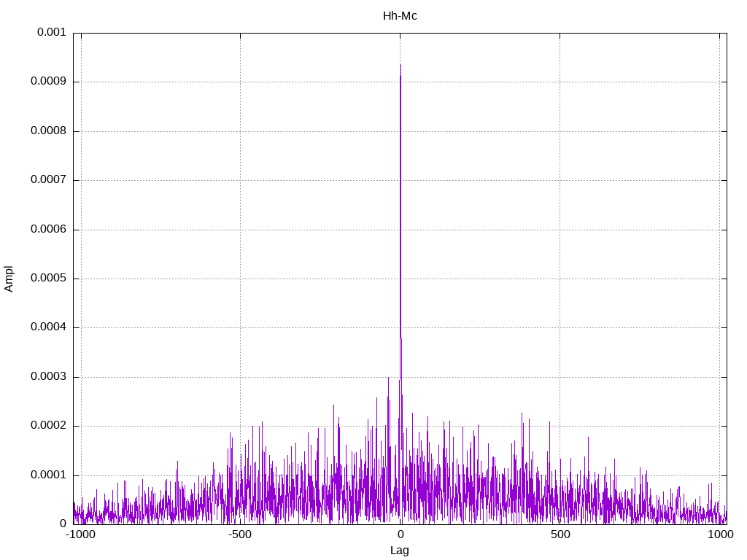The width and height of the screenshot is (747, 560).
Task: Select the Lag x-axis label
Action: tap(400, 551)
